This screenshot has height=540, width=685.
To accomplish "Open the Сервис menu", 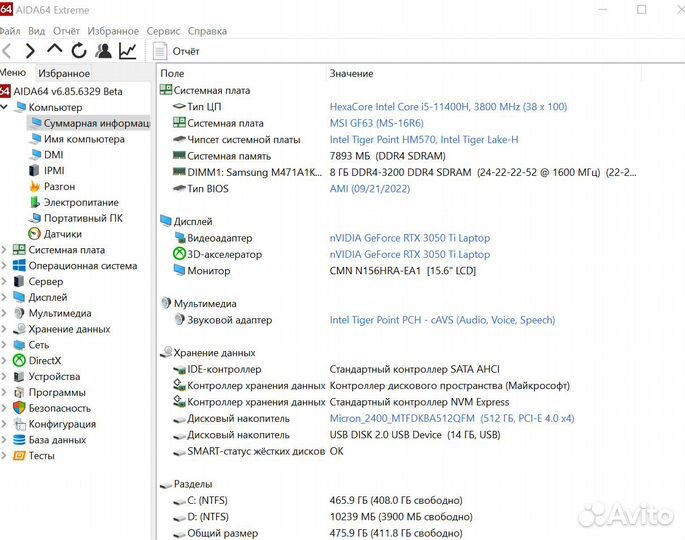I will coord(163,31).
